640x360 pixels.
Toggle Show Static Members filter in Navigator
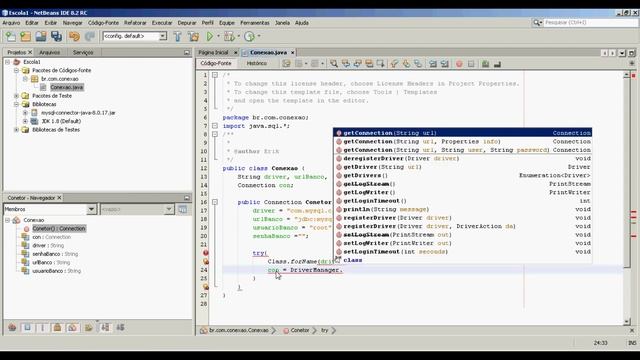[42, 327]
